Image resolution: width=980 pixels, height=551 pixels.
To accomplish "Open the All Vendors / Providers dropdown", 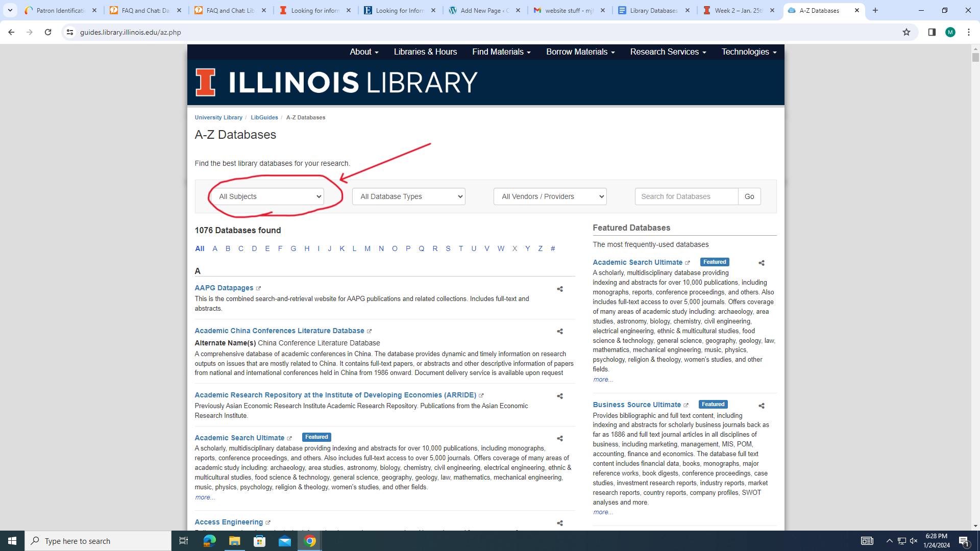I will [550, 196].
